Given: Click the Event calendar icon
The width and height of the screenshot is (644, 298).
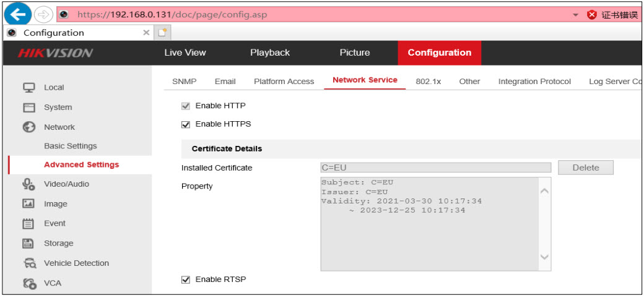Looking at the screenshot, I should click(x=28, y=223).
